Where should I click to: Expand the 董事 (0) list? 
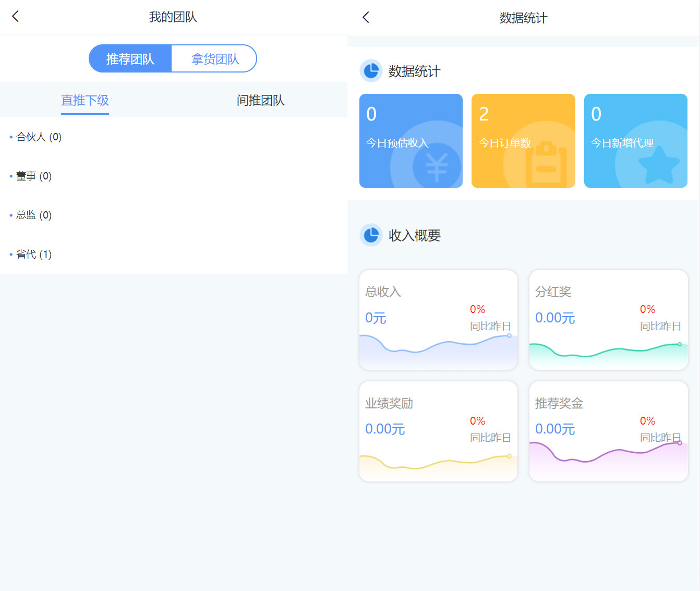pyautogui.click(x=34, y=176)
